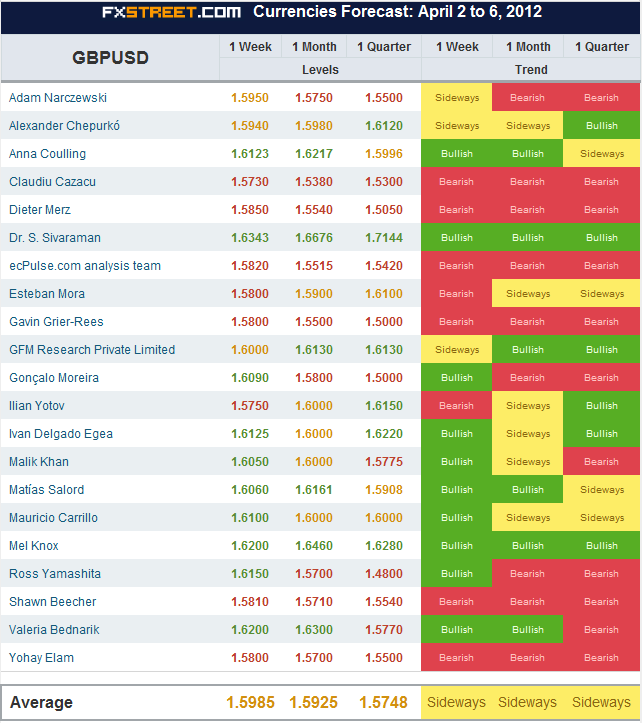
Task: Select Mauricio Carrillo's name
Action: pos(53,518)
